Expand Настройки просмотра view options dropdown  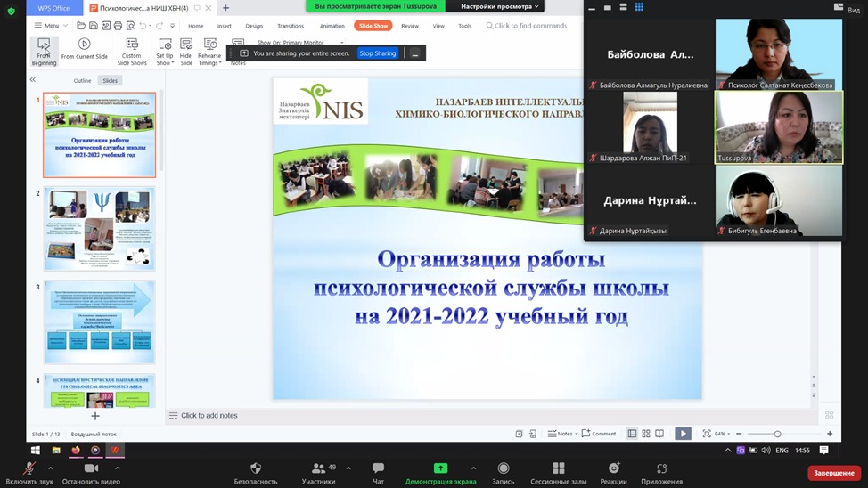click(x=499, y=6)
